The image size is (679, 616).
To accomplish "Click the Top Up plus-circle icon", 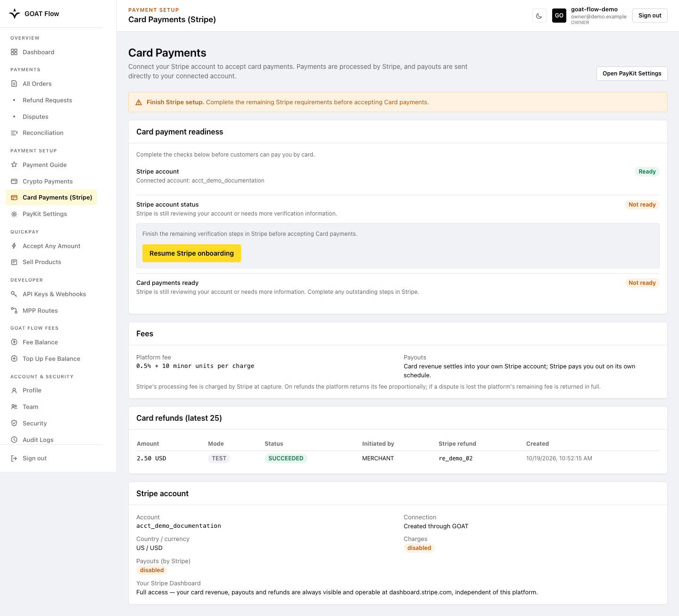I will tap(14, 358).
